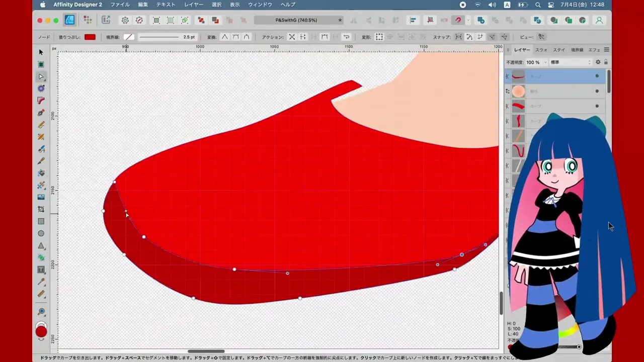The width and height of the screenshot is (644, 362).
Task: Open the Snapping options dropdown arrow
Action: [x=468, y=20]
